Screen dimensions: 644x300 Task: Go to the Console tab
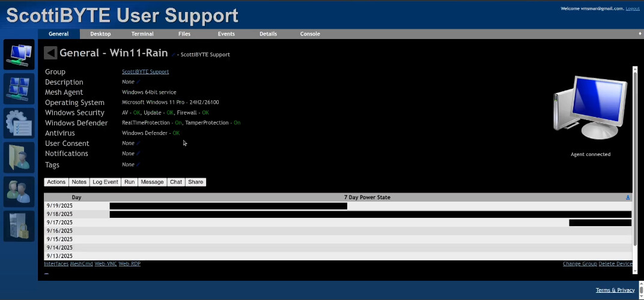point(310,34)
